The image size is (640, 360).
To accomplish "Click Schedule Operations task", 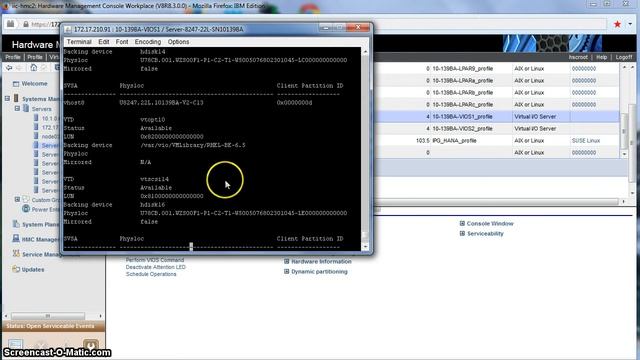I will 151,274.
